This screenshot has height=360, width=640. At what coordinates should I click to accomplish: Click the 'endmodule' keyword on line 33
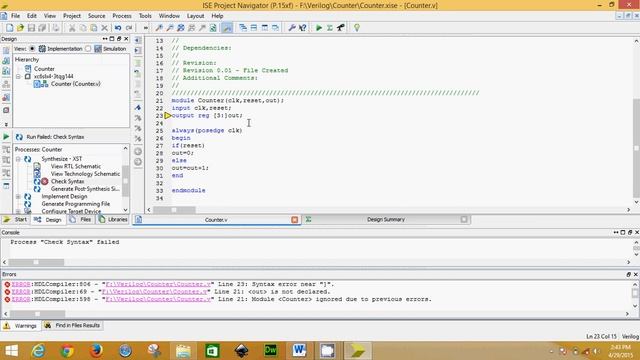tap(189, 191)
